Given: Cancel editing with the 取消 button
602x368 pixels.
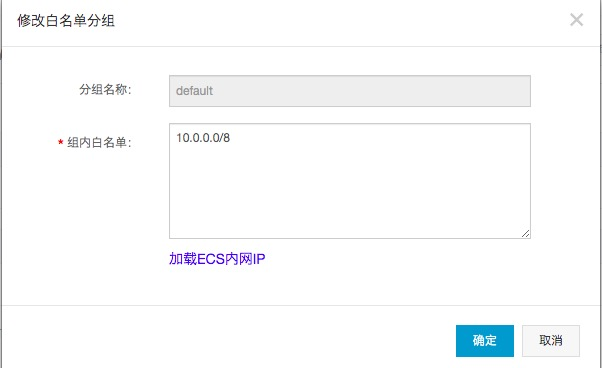Looking at the screenshot, I should [551, 341].
